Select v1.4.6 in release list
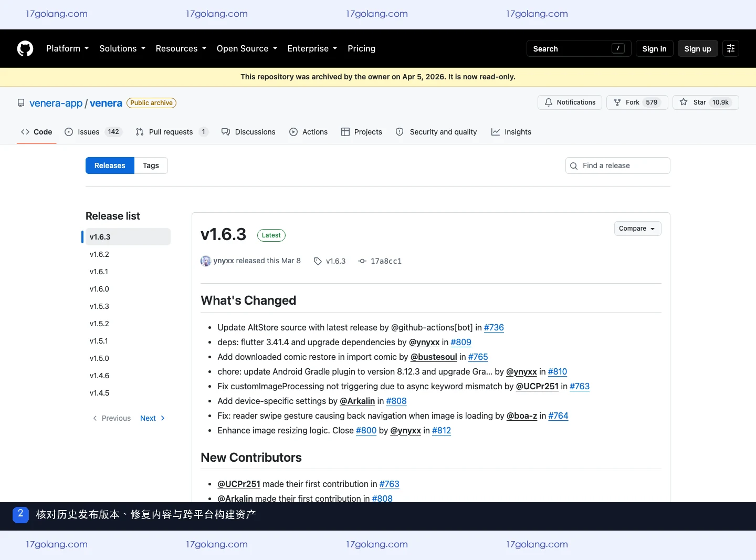The width and height of the screenshot is (756, 560). tap(128, 376)
